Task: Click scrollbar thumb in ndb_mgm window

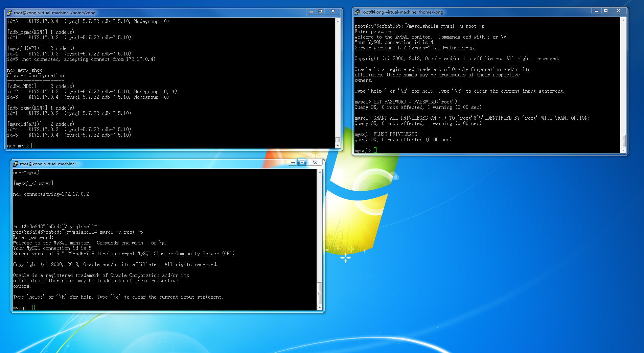Action: (x=338, y=140)
